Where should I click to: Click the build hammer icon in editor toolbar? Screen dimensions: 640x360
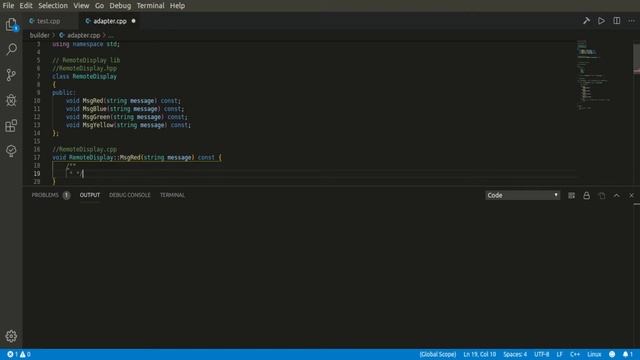(586, 21)
